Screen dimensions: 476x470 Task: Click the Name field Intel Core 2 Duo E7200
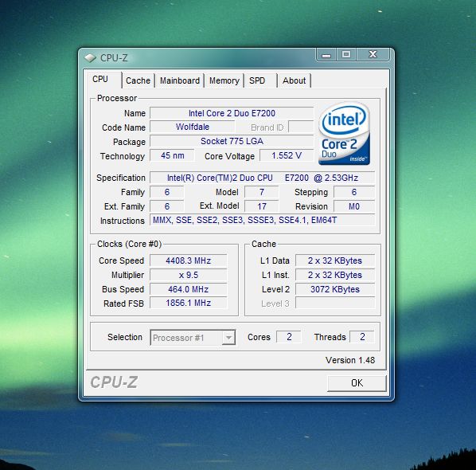(x=232, y=113)
